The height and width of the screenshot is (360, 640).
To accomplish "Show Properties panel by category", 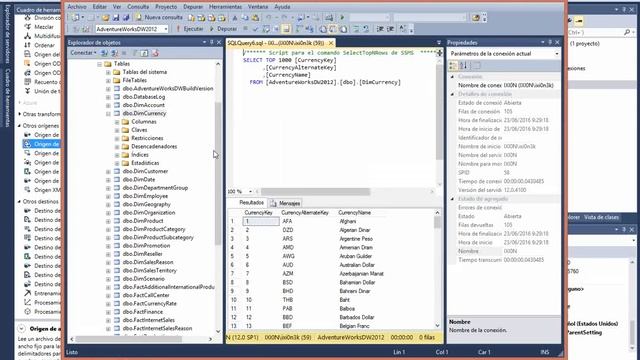I will click(x=453, y=65).
